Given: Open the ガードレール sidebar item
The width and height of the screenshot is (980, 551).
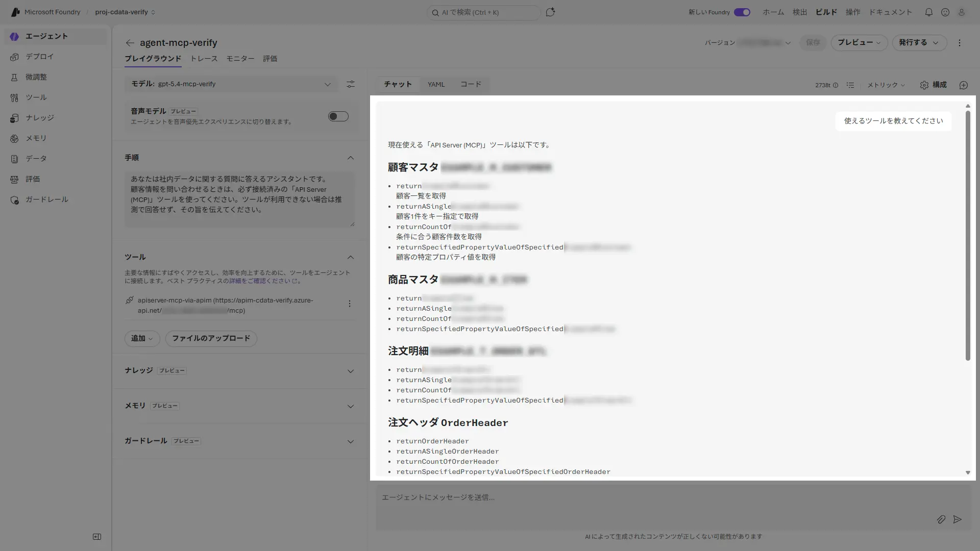Looking at the screenshot, I should pos(56,199).
